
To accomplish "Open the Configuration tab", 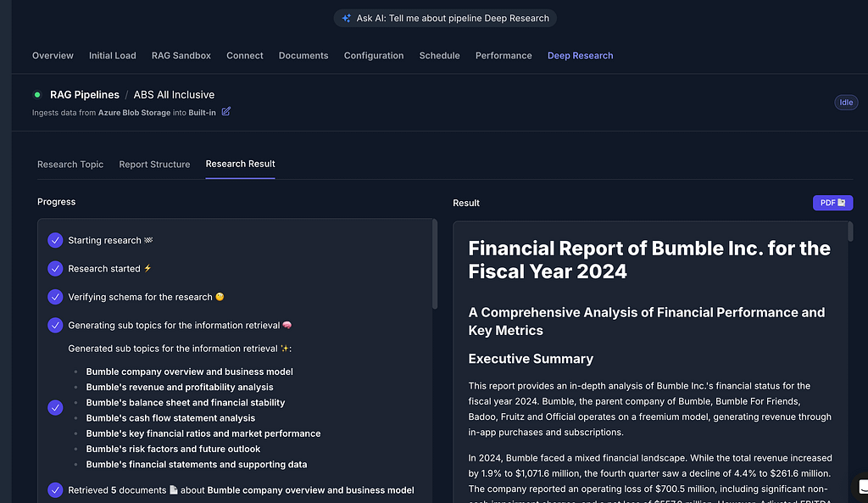I will [x=374, y=55].
